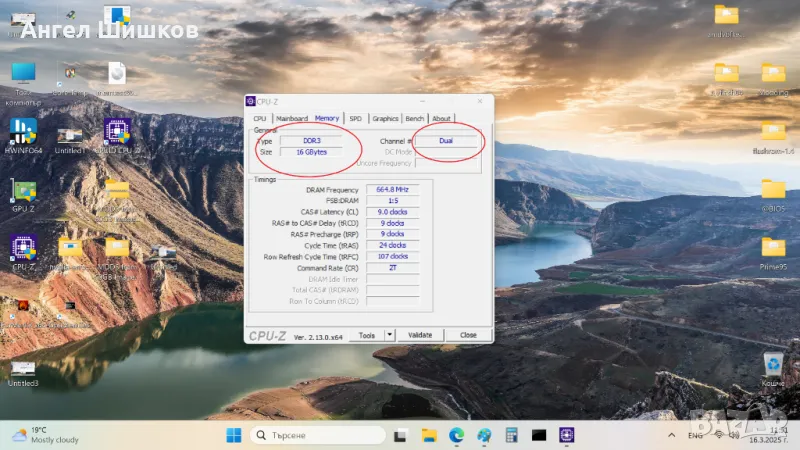
Task: Open the GPU-Z desktop icon
Action: point(22,191)
